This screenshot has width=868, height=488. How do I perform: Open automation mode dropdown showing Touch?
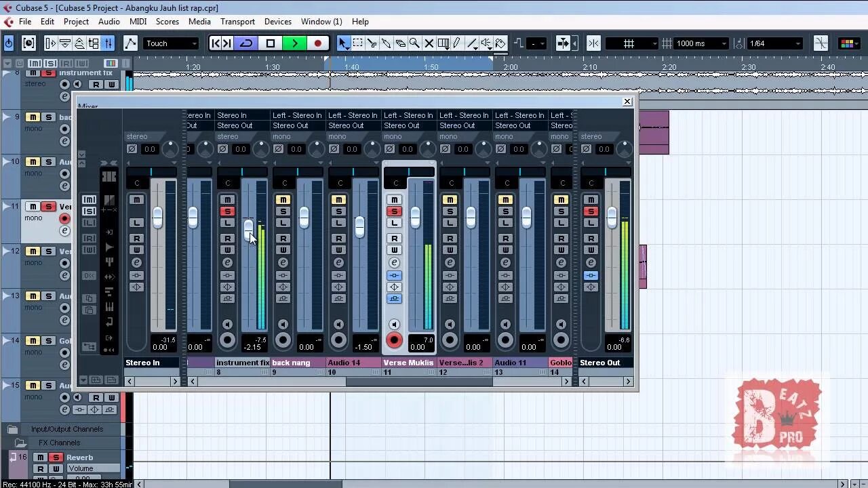[x=172, y=43]
